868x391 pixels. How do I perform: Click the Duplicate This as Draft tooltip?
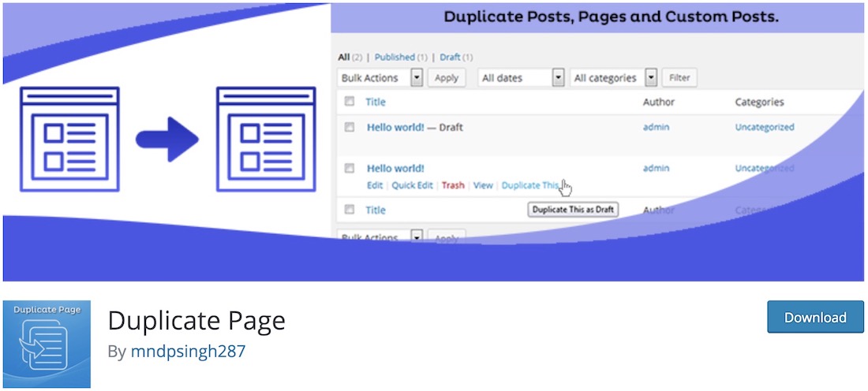coord(572,210)
